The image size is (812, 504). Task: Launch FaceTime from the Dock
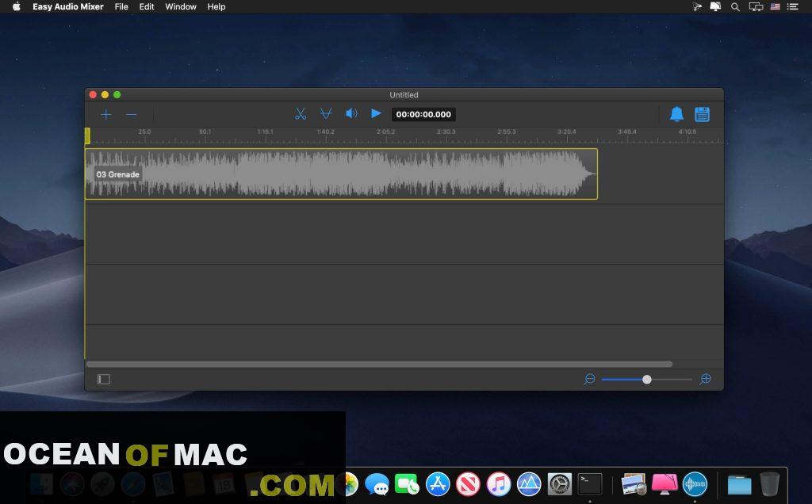coord(407,485)
